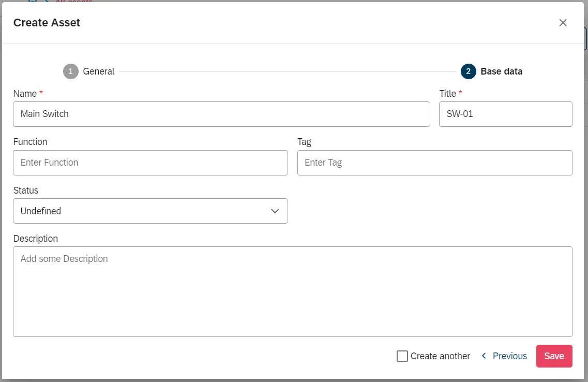
Task: Focus the Enter Function input
Action: pos(150,163)
